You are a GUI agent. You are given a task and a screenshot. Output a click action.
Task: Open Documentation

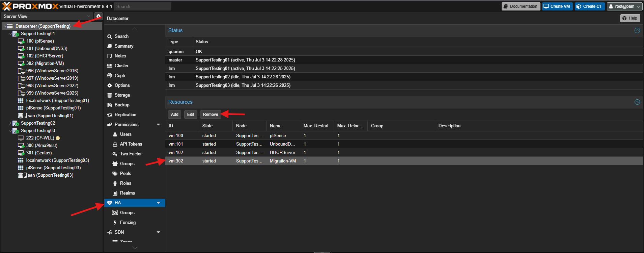coord(521,6)
